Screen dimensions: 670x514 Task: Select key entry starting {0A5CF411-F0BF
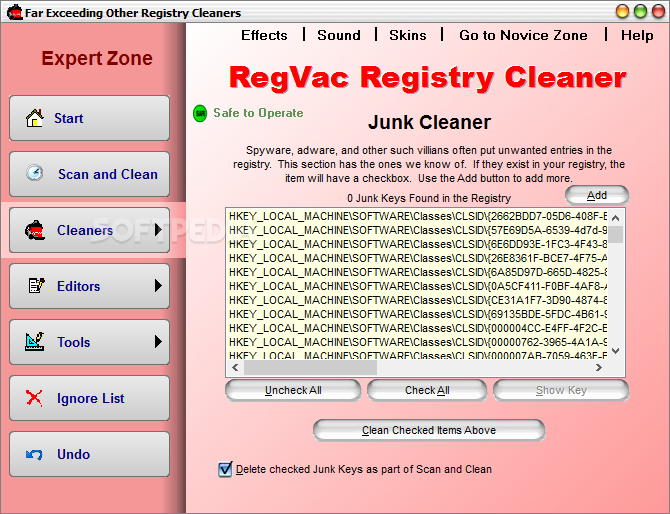tap(418, 286)
